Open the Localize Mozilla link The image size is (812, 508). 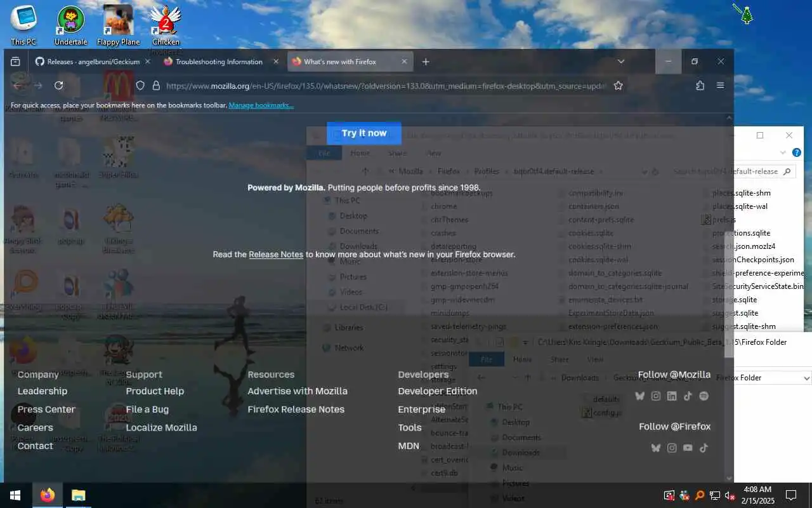coord(161,427)
